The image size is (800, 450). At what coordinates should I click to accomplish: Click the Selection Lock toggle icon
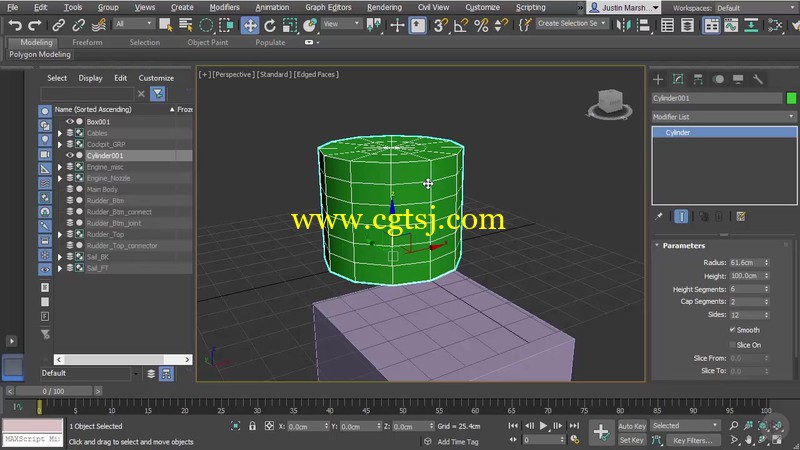point(252,426)
